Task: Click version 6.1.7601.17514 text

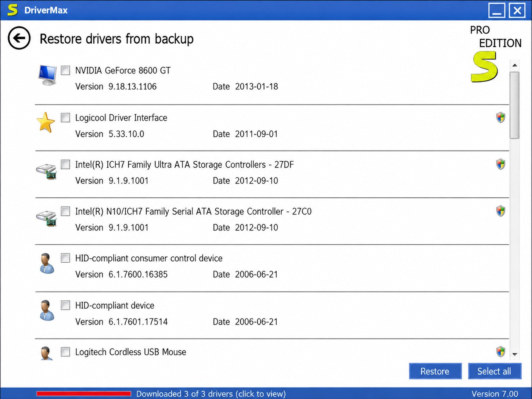Action: [x=138, y=322]
